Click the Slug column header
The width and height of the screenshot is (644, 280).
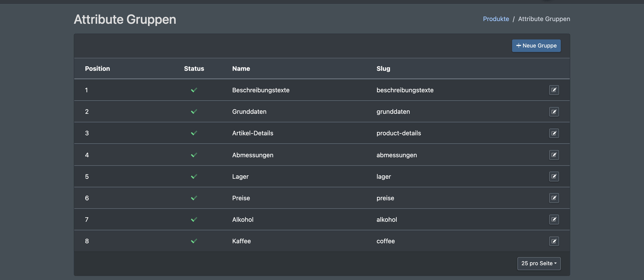point(383,68)
